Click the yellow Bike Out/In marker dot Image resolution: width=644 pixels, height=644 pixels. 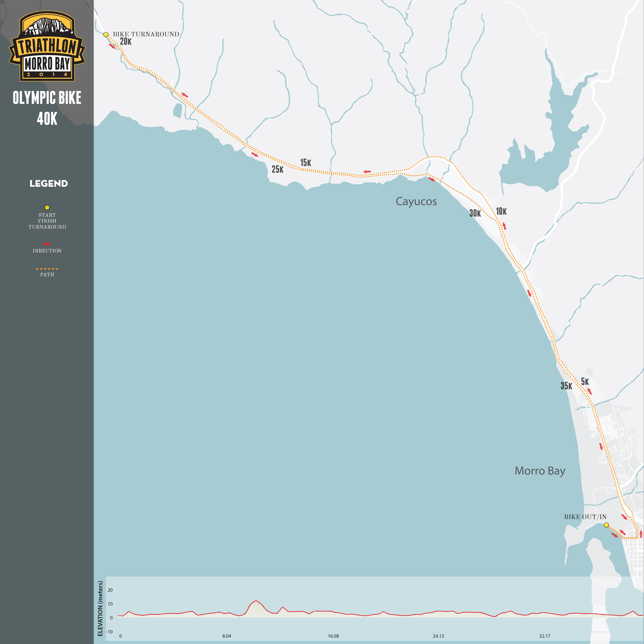606,525
